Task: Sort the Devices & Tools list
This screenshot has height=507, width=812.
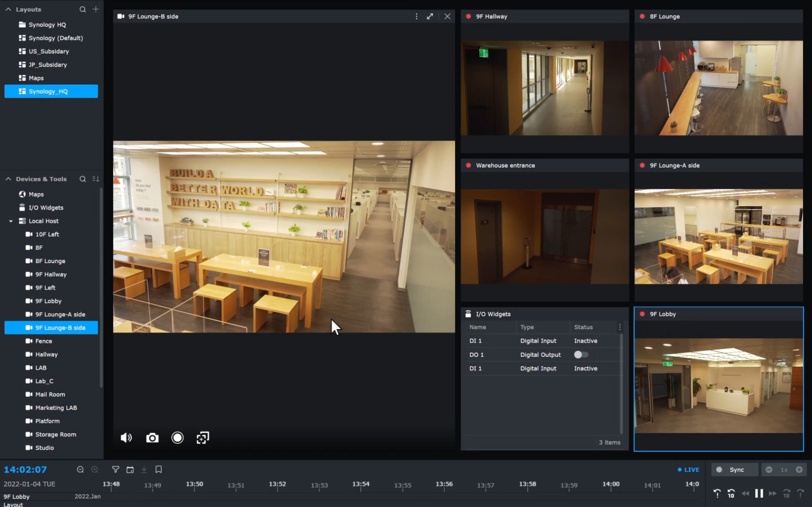Action: 96,179
